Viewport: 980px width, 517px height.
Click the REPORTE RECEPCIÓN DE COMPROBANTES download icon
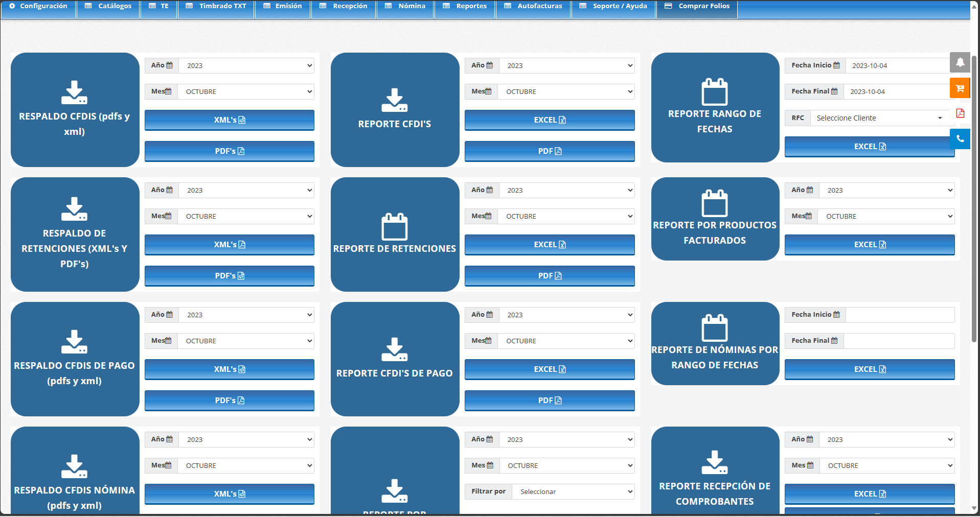point(714,462)
